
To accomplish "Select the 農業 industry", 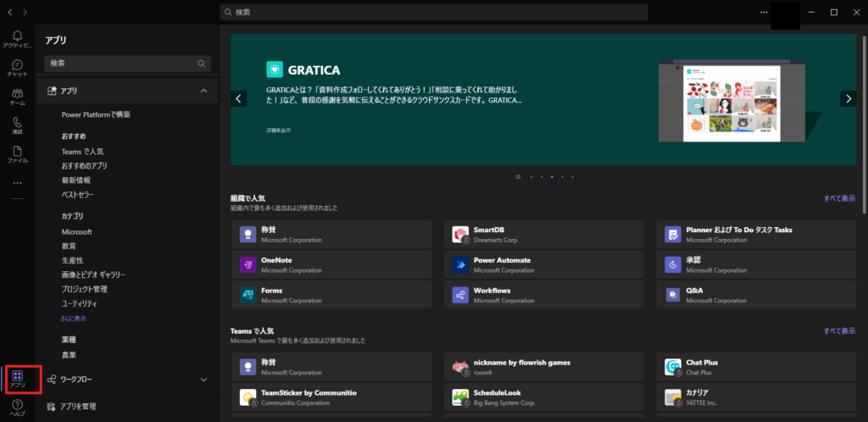I will click(x=69, y=354).
